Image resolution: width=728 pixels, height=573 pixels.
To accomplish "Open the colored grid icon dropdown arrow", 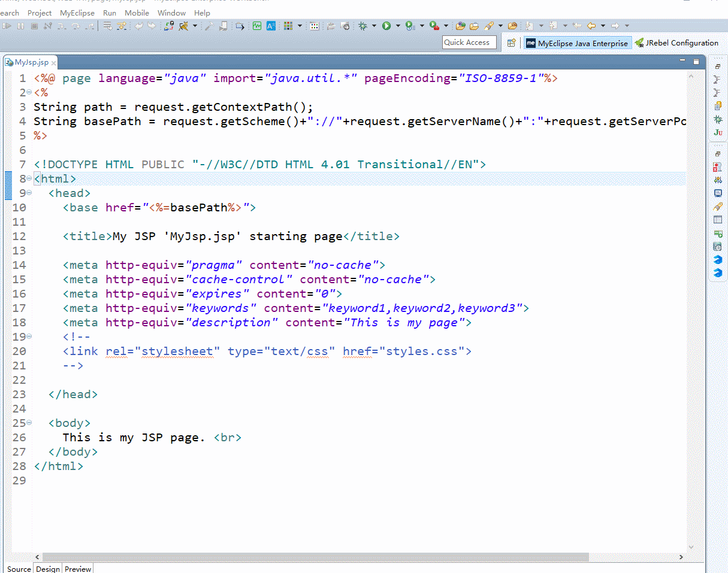I will pyautogui.click(x=300, y=26).
